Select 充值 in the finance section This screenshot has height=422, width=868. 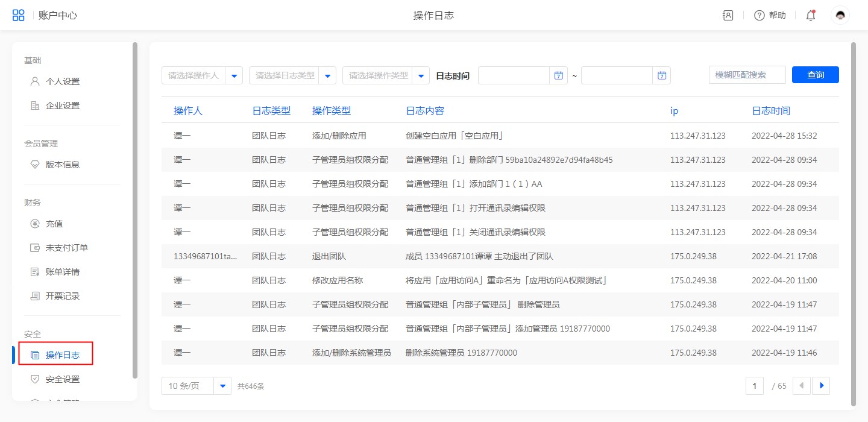54,224
